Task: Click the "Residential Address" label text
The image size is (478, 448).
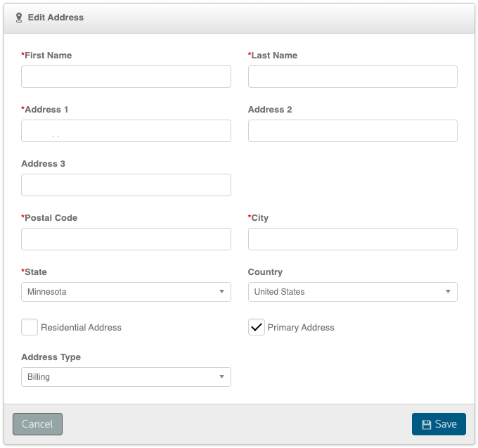Action: tap(81, 328)
